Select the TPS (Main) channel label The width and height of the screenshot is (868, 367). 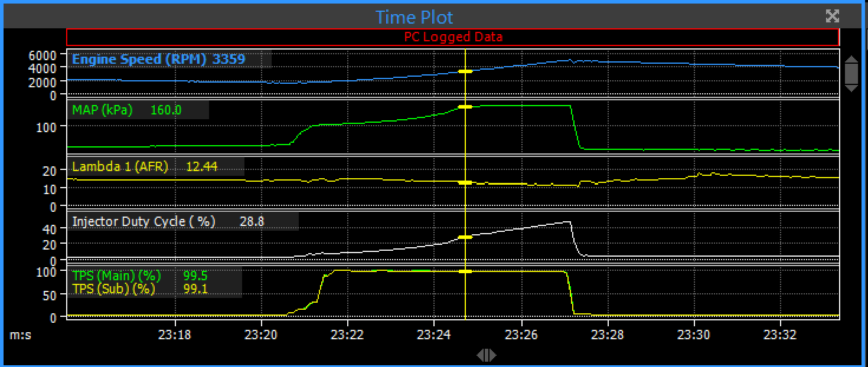[116, 276]
